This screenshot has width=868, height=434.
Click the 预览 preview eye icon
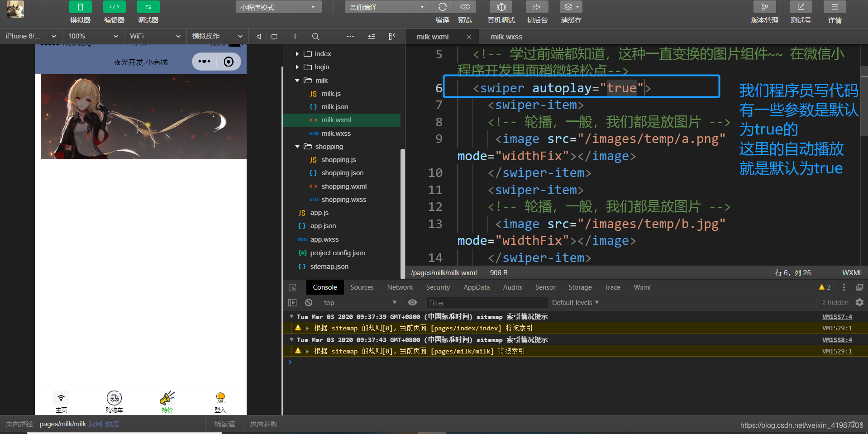[x=465, y=7]
